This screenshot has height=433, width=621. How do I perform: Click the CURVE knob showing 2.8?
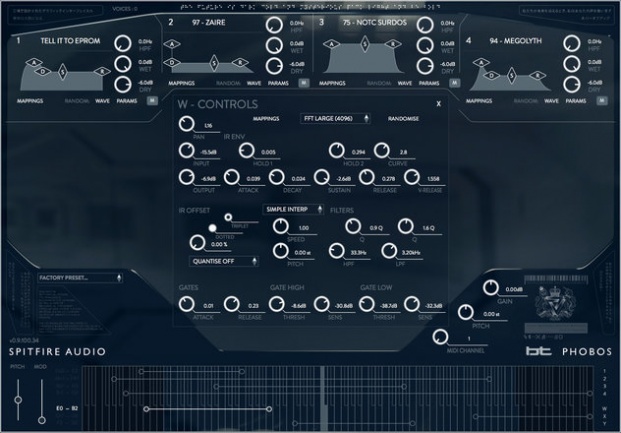tap(382, 151)
